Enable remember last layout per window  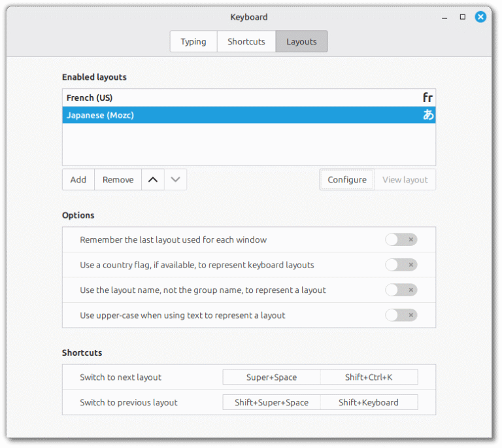pos(401,240)
